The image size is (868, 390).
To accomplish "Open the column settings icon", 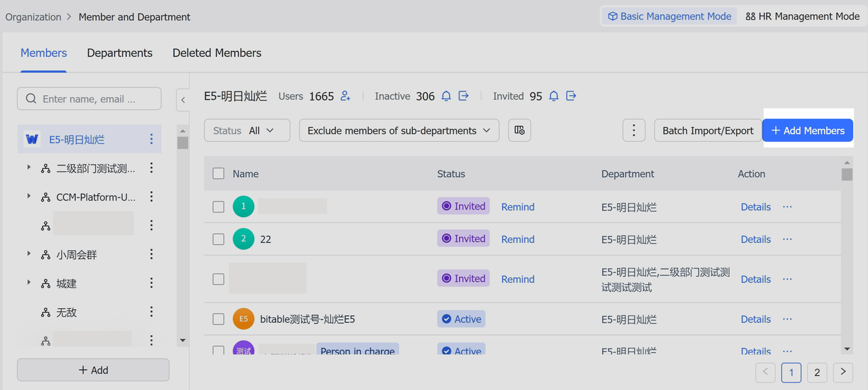I will (x=519, y=131).
